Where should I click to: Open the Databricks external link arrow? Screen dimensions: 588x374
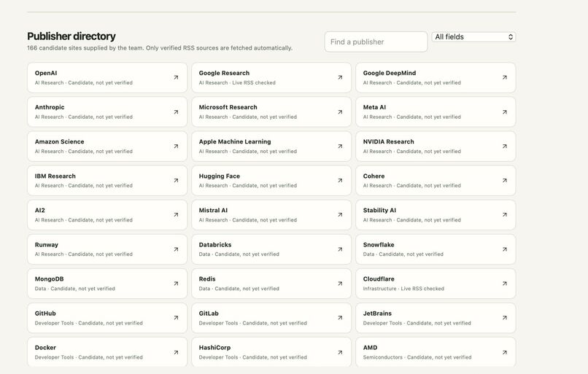pyautogui.click(x=340, y=249)
